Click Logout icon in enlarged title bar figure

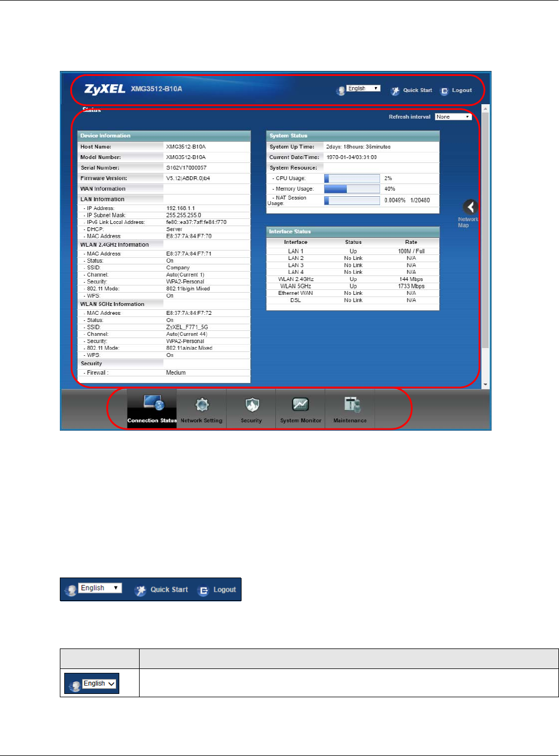pyautogui.click(x=203, y=591)
